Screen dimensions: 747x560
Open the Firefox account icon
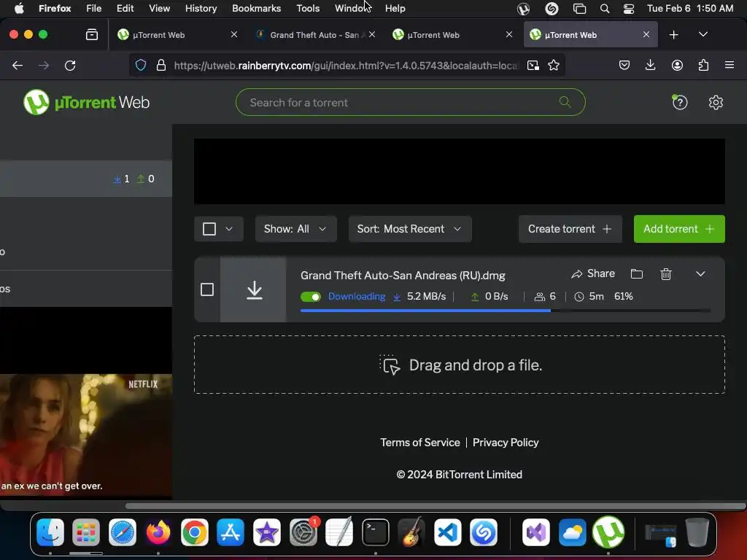pos(677,65)
